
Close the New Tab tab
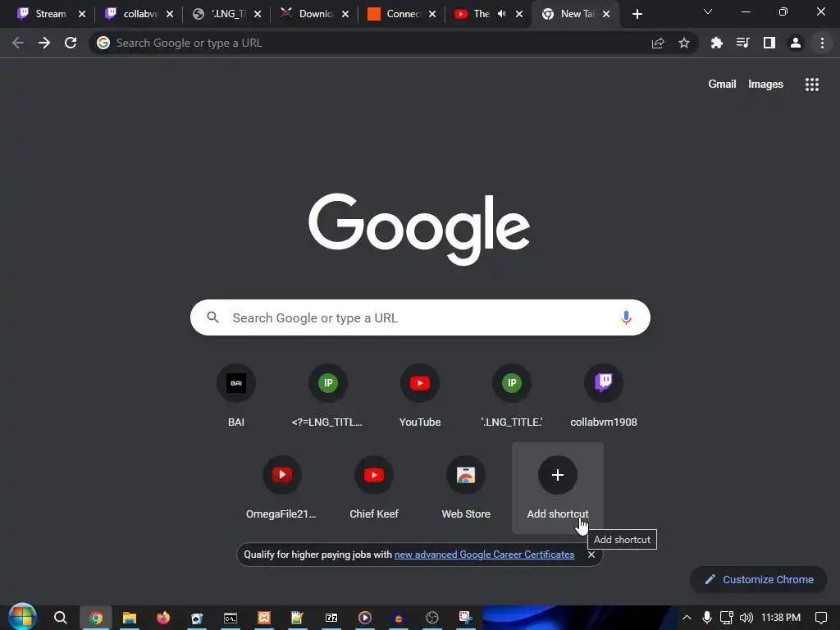(x=606, y=14)
